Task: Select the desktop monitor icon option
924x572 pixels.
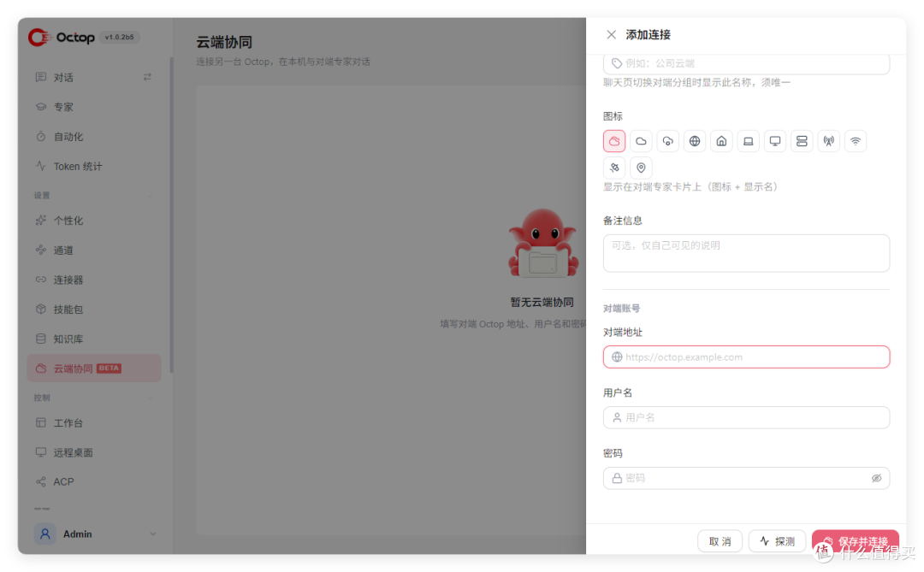Action: [x=775, y=141]
